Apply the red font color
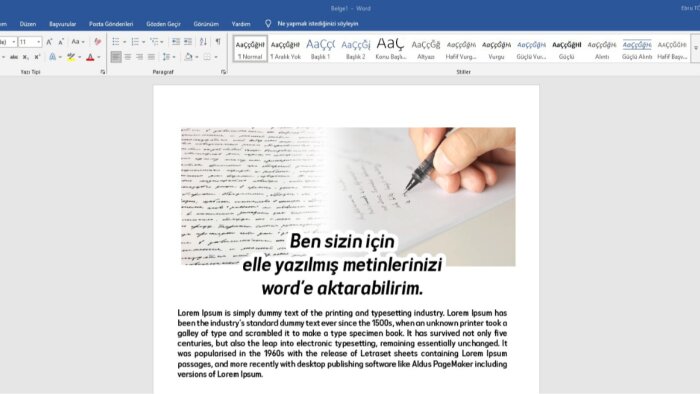 90,57
